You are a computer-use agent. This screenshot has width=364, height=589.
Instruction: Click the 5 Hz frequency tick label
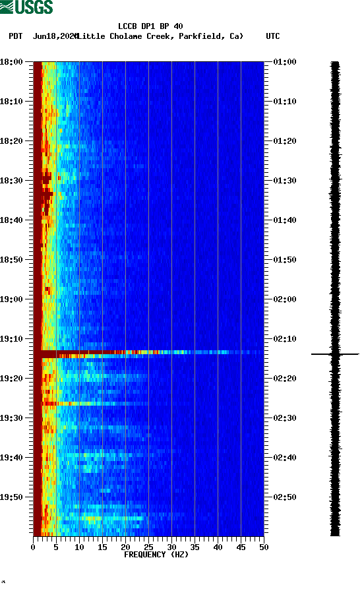56,547
